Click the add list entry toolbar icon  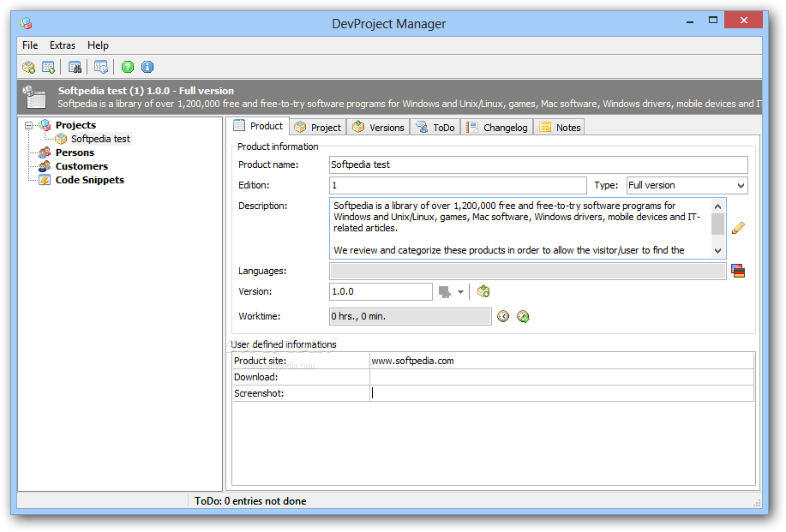click(49, 67)
